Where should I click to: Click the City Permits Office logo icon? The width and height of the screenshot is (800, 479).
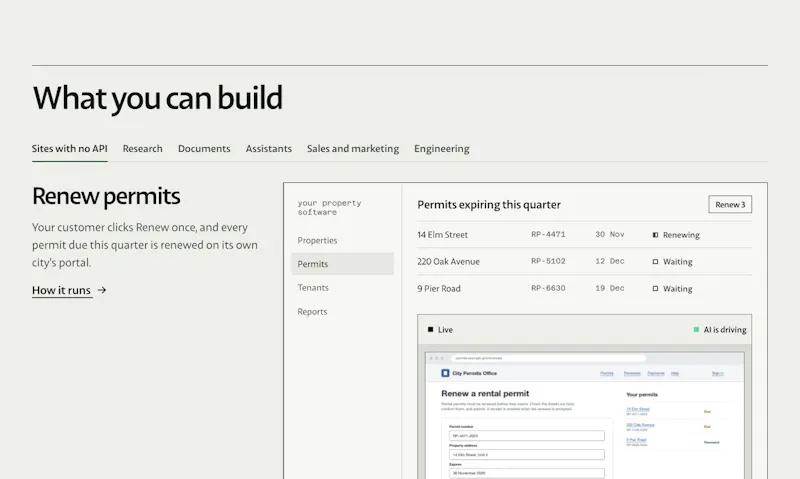445,373
